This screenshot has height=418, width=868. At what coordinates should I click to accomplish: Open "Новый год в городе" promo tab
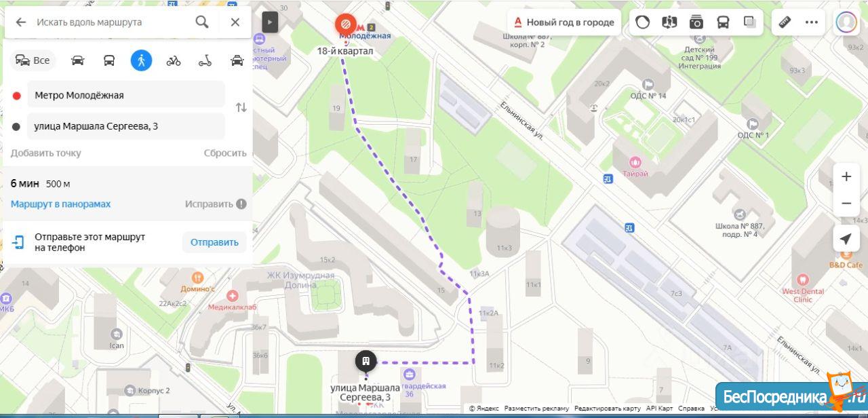coord(564,22)
